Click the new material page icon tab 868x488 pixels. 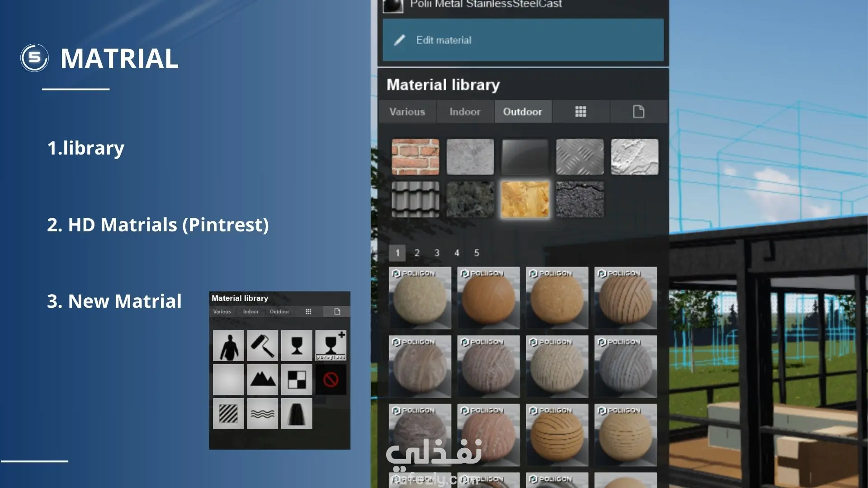coord(638,112)
